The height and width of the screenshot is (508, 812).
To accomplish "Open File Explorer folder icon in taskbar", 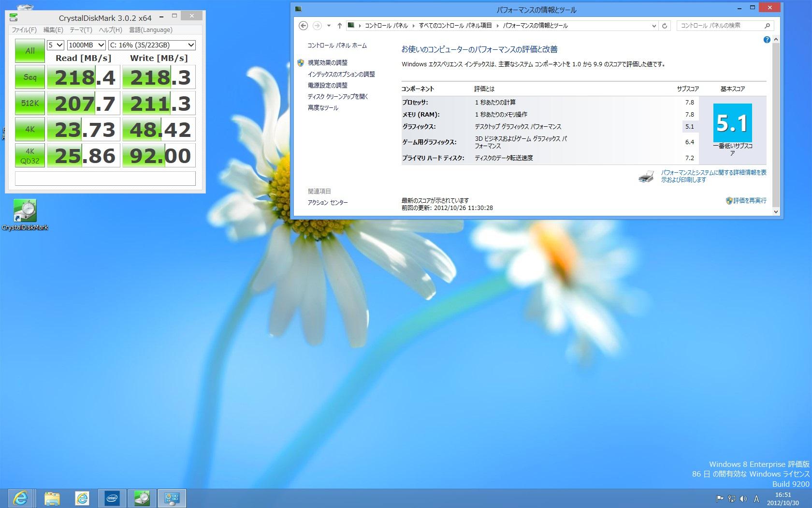I will pos(52,498).
